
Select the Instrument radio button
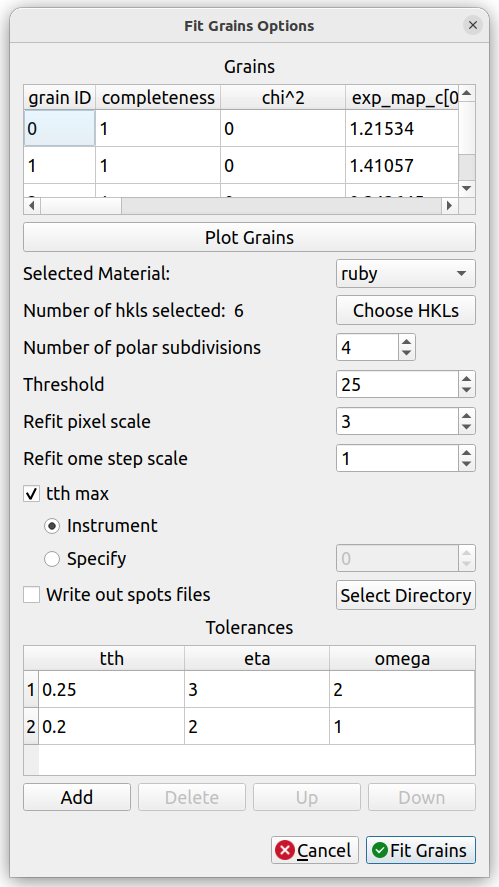52,526
